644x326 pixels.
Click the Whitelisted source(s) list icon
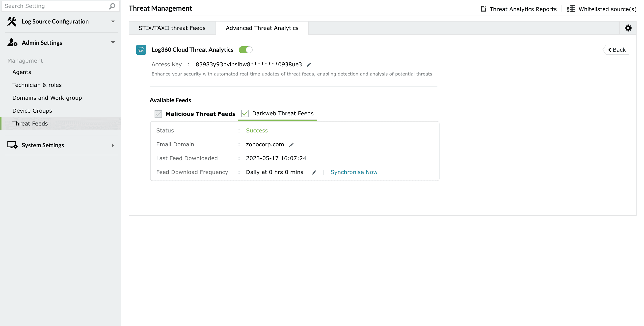click(571, 9)
